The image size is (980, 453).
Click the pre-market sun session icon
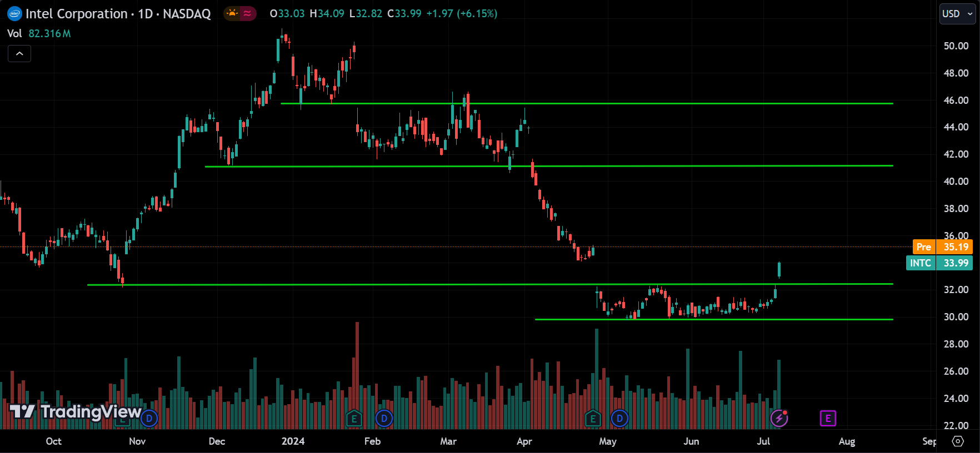(232, 13)
